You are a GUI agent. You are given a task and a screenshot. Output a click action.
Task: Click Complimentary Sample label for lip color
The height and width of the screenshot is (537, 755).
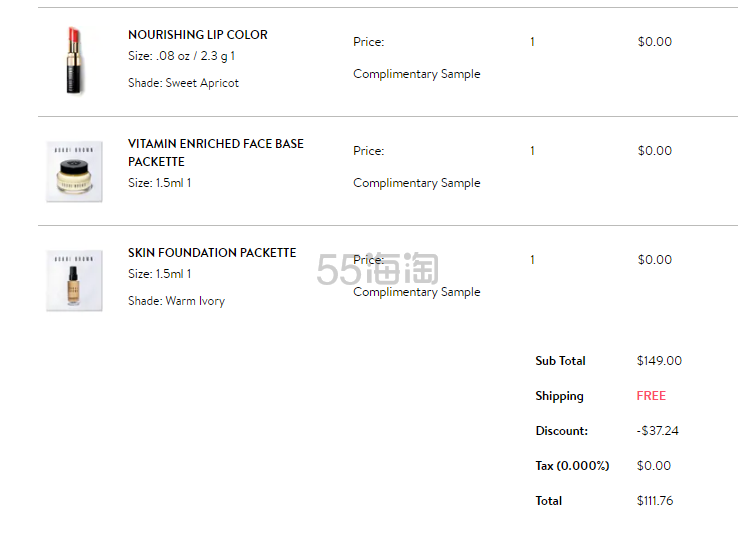coord(417,74)
